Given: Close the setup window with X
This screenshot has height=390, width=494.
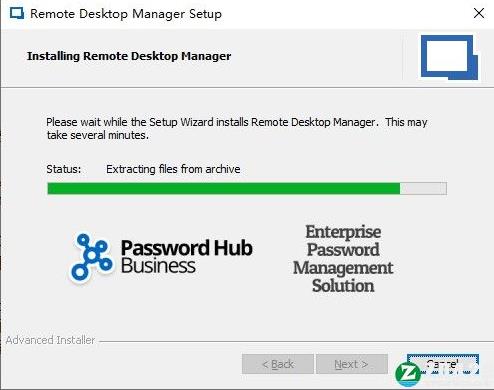Looking at the screenshot, I should click(x=479, y=14).
